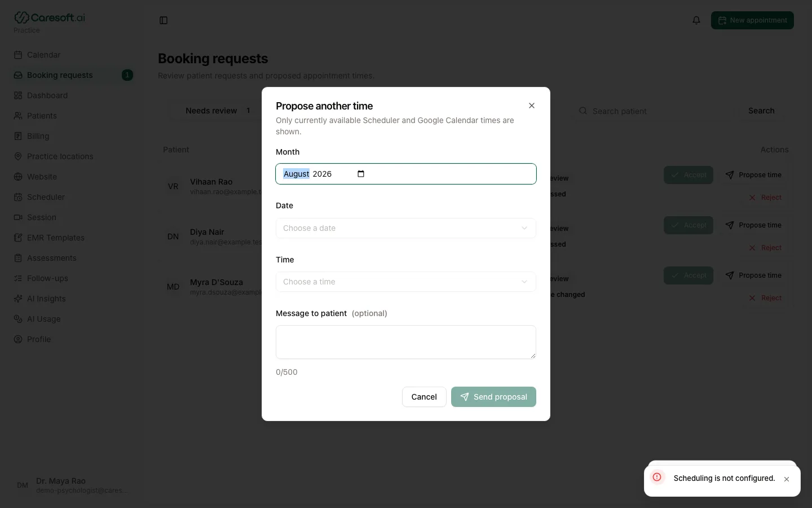Click the Website globe icon
The width and height of the screenshot is (812, 508).
coord(18,177)
